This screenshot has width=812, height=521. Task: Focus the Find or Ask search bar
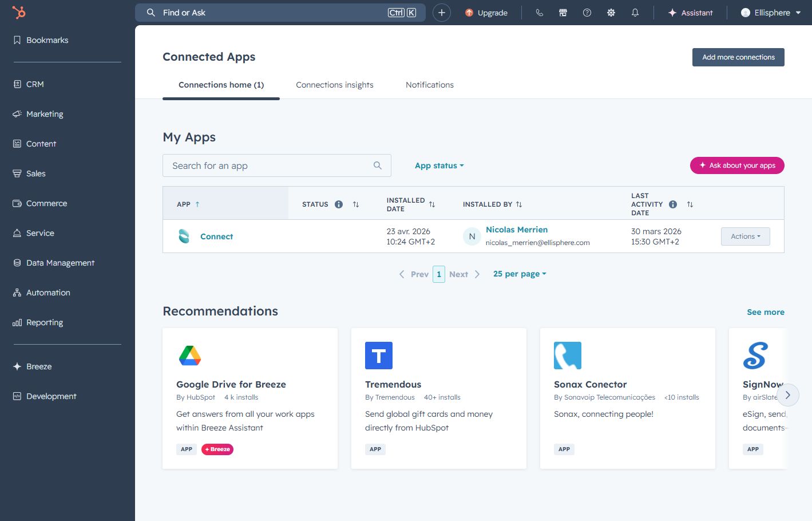(280, 13)
